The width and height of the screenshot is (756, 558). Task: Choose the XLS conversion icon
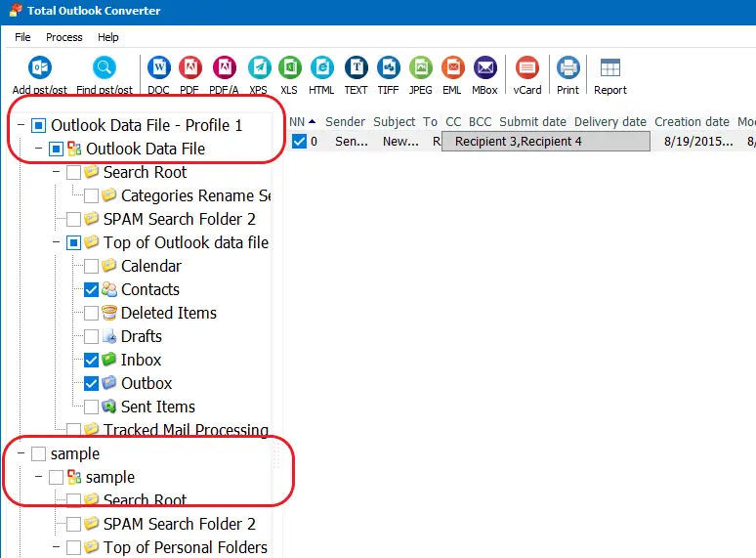[x=288, y=68]
